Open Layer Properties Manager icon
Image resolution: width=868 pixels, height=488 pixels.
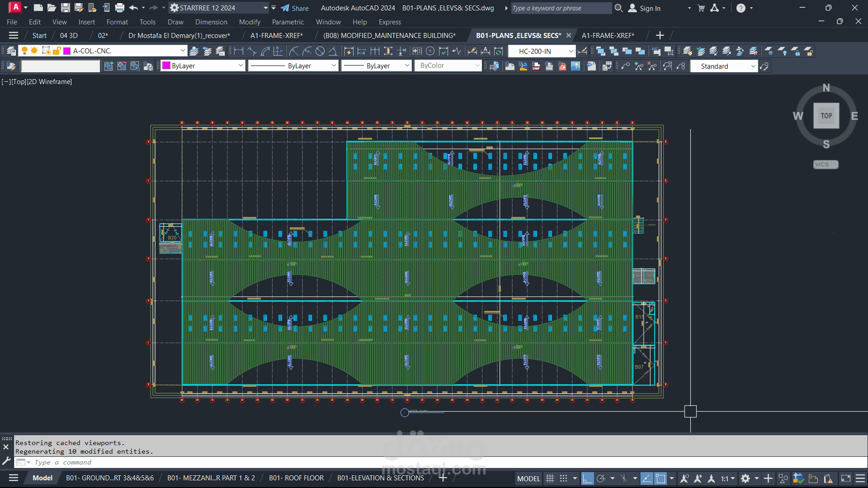pyautogui.click(x=11, y=51)
